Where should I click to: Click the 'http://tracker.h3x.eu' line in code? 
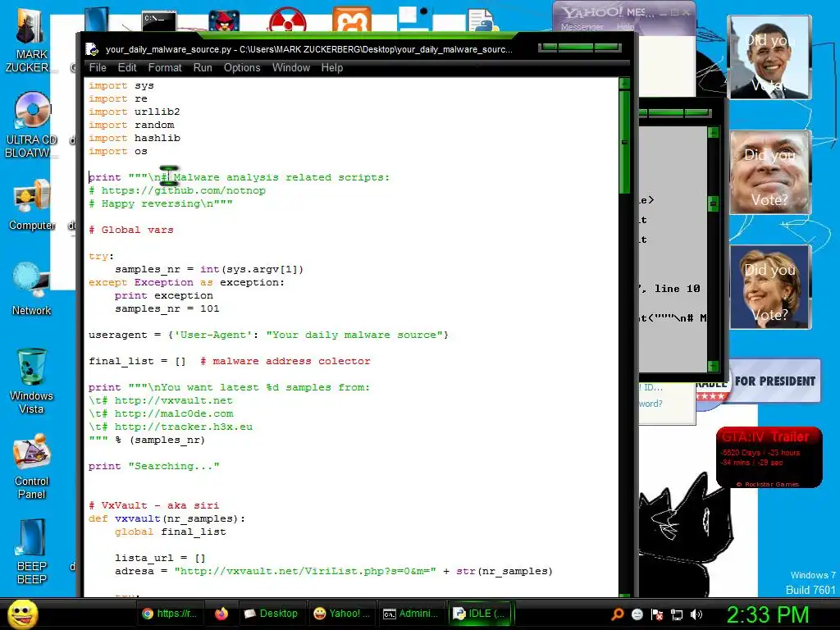[171, 427]
